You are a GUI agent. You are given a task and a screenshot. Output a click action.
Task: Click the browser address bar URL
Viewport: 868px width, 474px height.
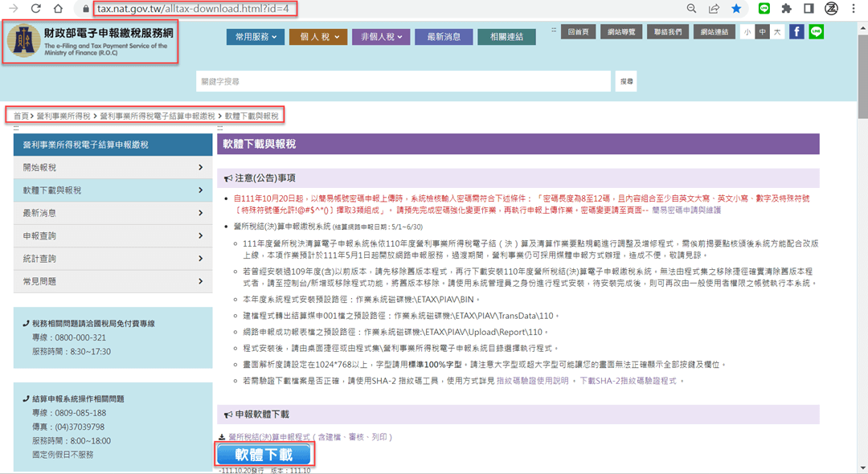click(x=193, y=9)
